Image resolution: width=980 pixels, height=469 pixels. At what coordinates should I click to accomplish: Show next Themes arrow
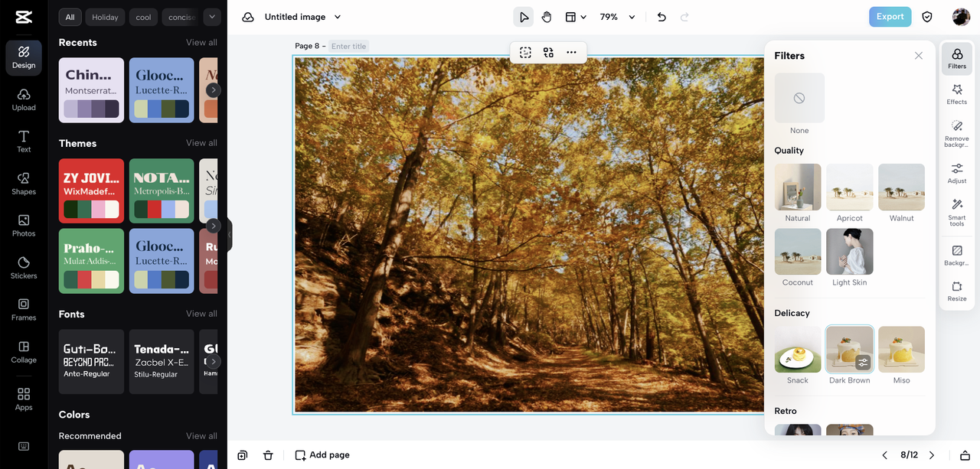(214, 226)
